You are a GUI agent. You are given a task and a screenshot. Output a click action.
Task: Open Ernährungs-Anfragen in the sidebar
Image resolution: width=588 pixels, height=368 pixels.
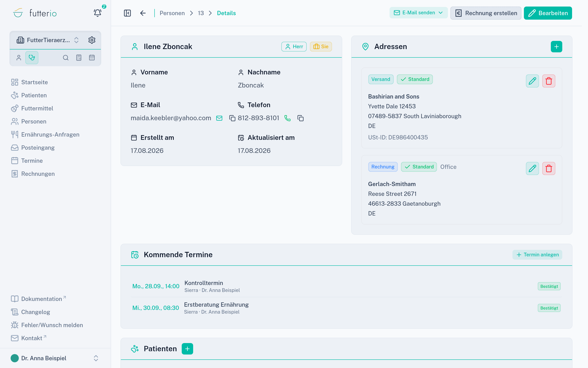click(x=45, y=135)
